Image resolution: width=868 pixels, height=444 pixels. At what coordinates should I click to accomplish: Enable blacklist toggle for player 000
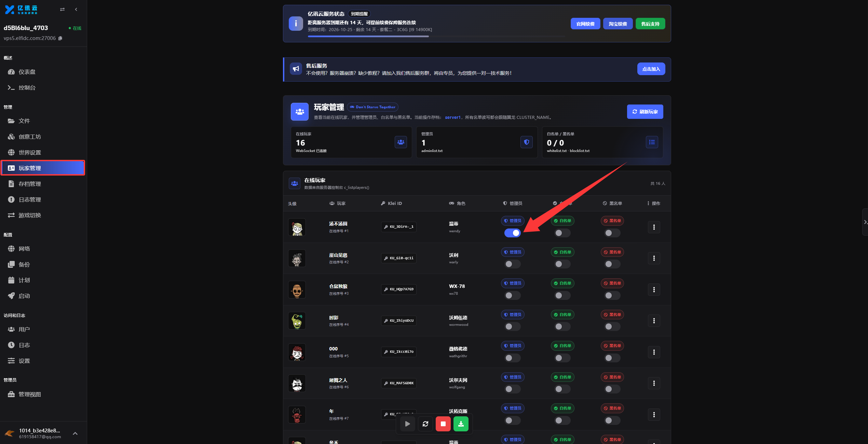[612, 358]
